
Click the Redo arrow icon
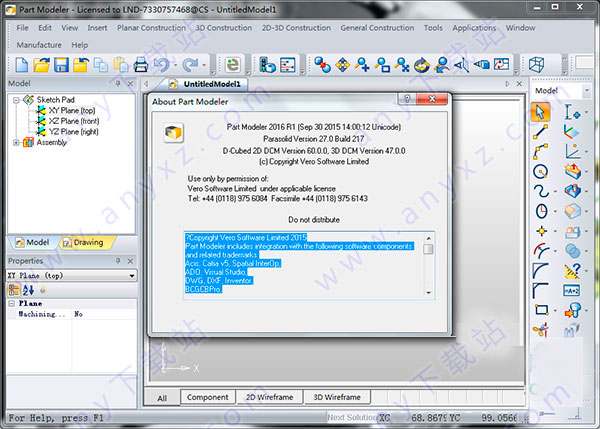(x=190, y=65)
